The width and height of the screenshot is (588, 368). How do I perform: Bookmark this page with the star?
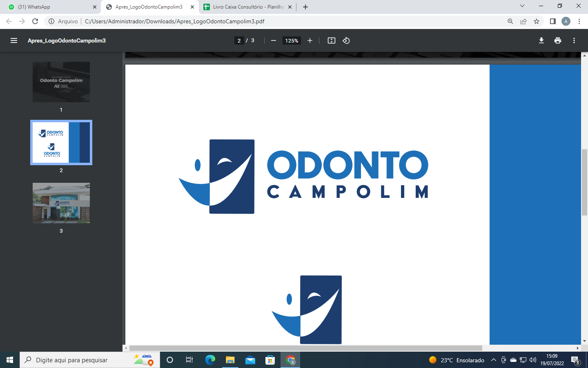537,21
